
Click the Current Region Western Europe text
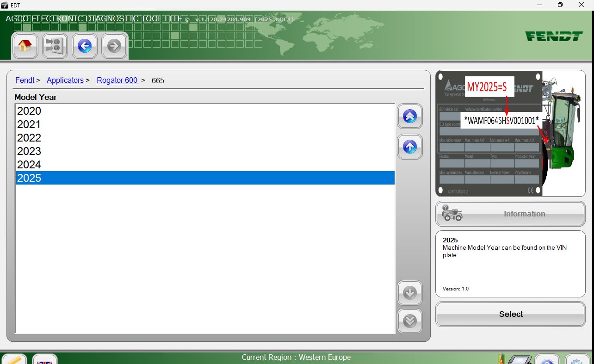pos(296,357)
